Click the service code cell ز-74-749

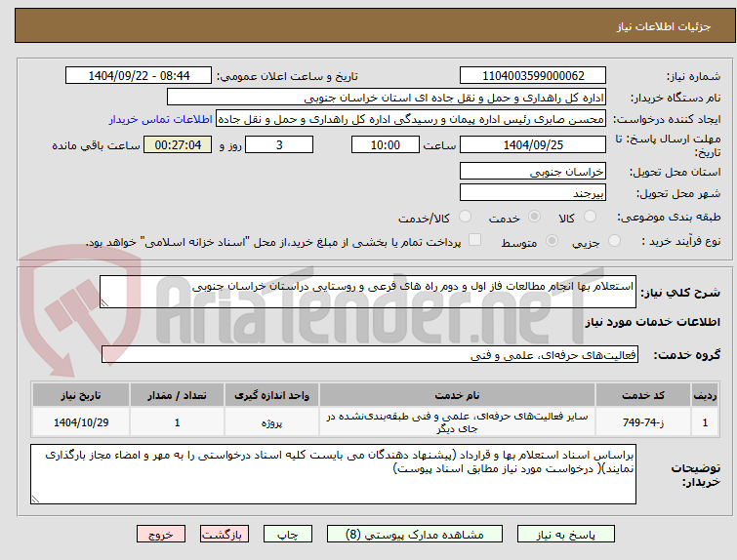(642, 422)
